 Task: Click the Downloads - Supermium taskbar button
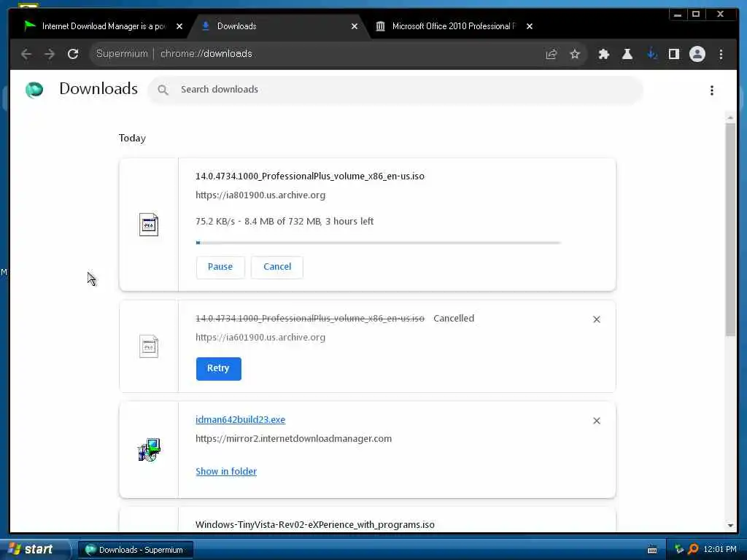[x=135, y=550]
